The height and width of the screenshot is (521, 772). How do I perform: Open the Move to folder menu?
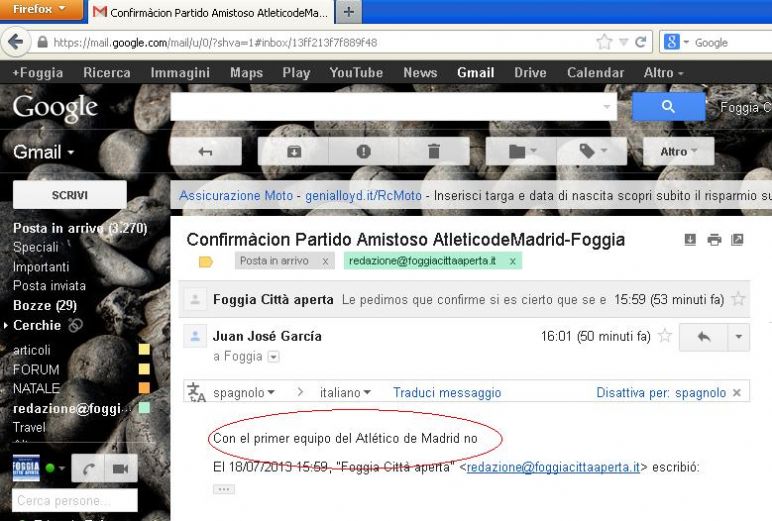click(521, 151)
